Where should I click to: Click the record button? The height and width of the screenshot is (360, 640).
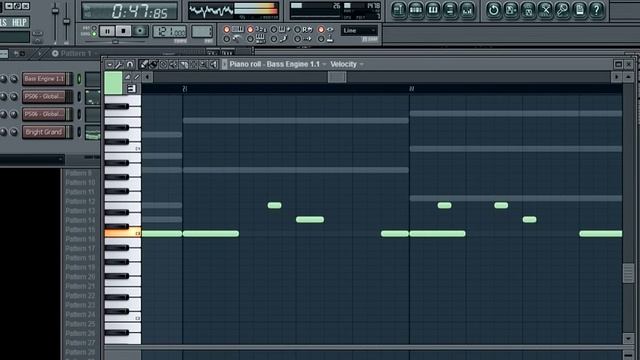point(140,31)
